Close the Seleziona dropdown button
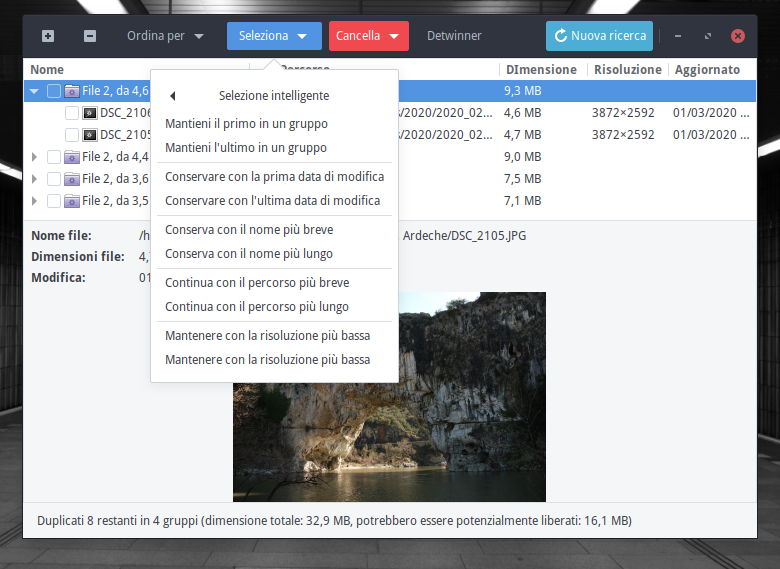Screen dimensions: 780x569 click(274, 36)
